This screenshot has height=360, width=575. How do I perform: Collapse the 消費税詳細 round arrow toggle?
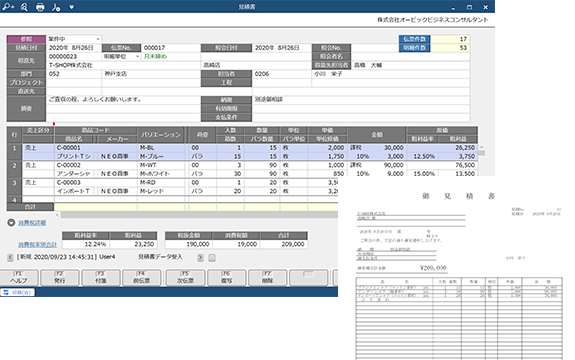11,223
